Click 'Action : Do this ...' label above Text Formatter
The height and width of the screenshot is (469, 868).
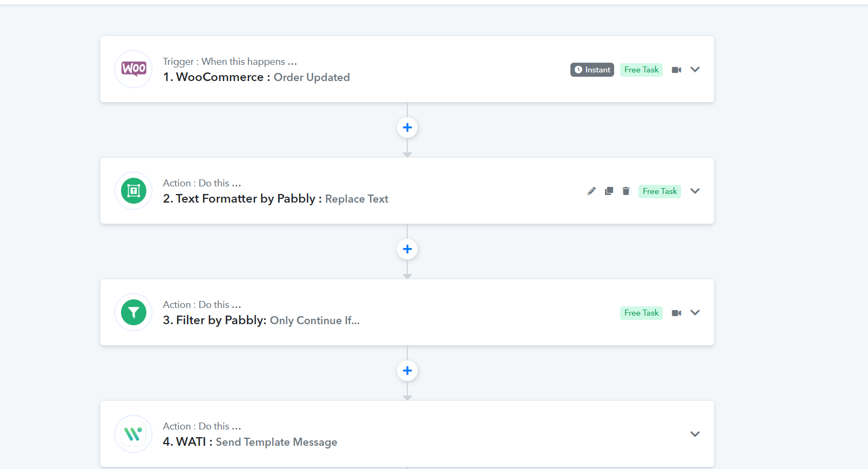pyautogui.click(x=202, y=183)
